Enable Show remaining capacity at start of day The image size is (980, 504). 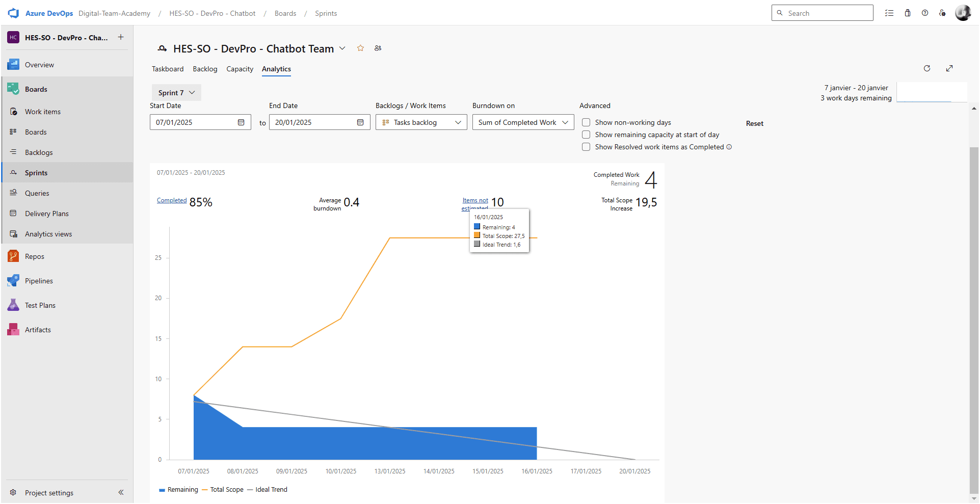pyautogui.click(x=586, y=135)
